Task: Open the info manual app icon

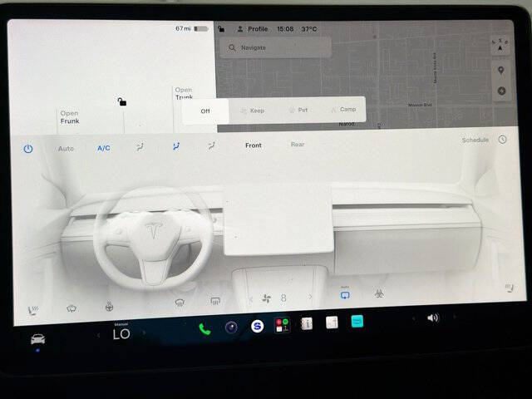Action: [307, 323]
